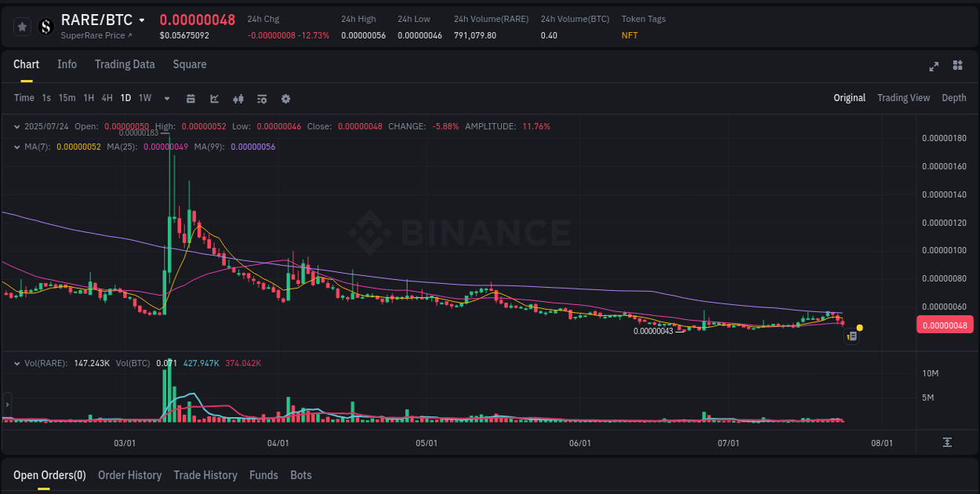Click the favorite star icon near RARE/BTC

click(22, 26)
